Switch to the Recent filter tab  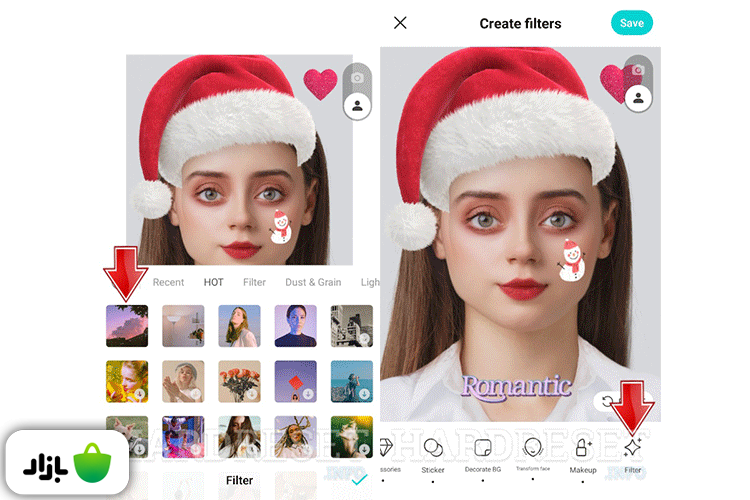[168, 283]
